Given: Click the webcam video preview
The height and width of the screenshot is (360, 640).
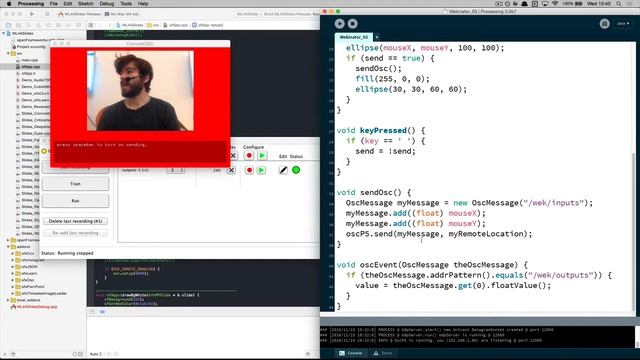Looking at the screenshot, I should click(x=140, y=91).
